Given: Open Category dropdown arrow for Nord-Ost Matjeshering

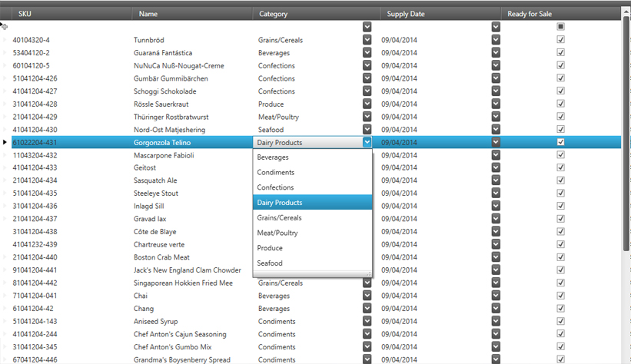Looking at the screenshot, I should (367, 130).
